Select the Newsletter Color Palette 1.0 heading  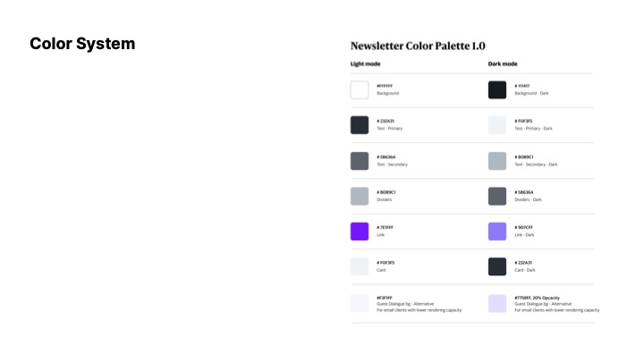pyautogui.click(x=418, y=46)
